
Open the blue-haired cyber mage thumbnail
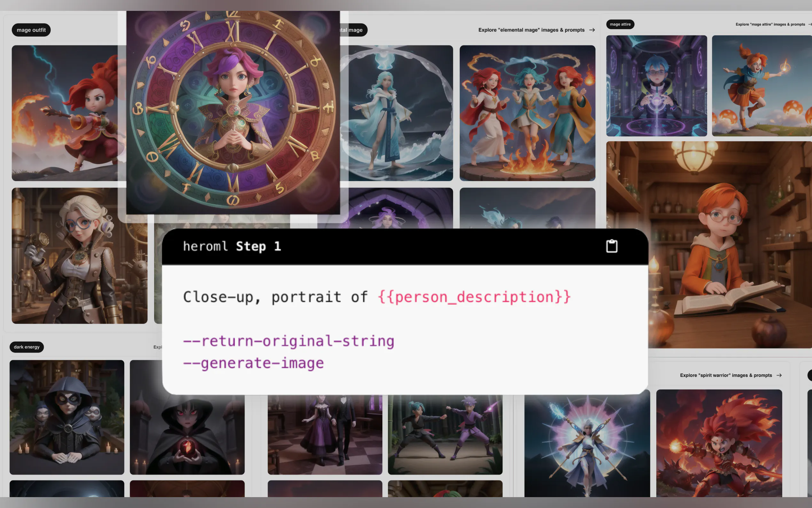tap(656, 86)
